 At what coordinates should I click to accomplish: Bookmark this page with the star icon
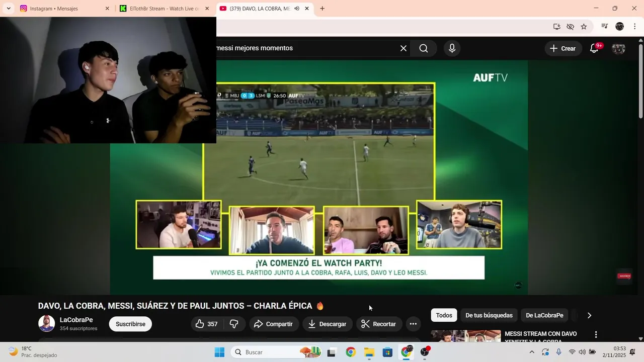point(584,27)
